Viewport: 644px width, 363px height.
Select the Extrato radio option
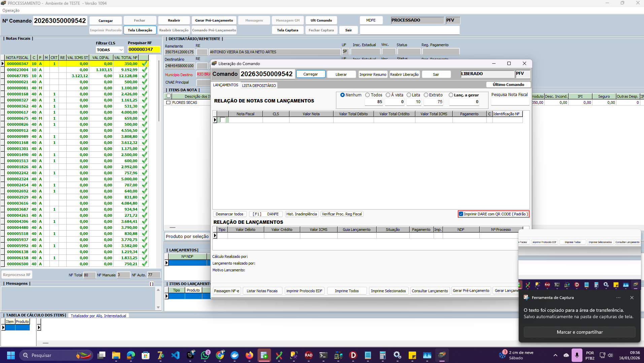426,95
